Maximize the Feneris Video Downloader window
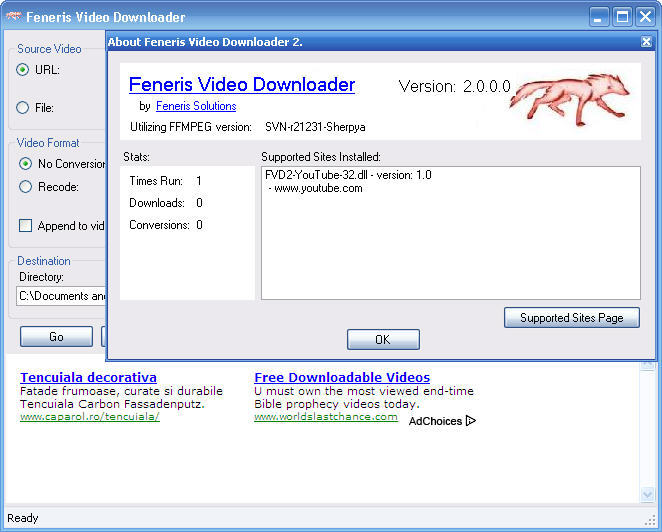 pos(622,17)
